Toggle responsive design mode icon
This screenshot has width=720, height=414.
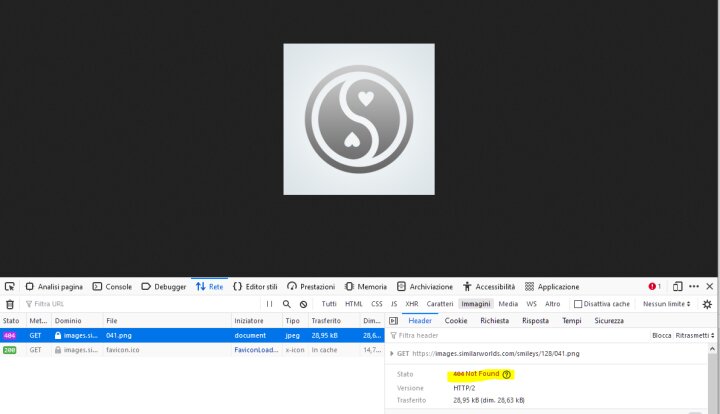677,286
